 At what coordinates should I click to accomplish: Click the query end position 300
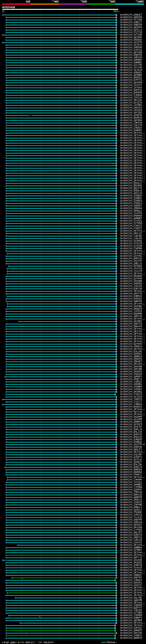(115, 11)
